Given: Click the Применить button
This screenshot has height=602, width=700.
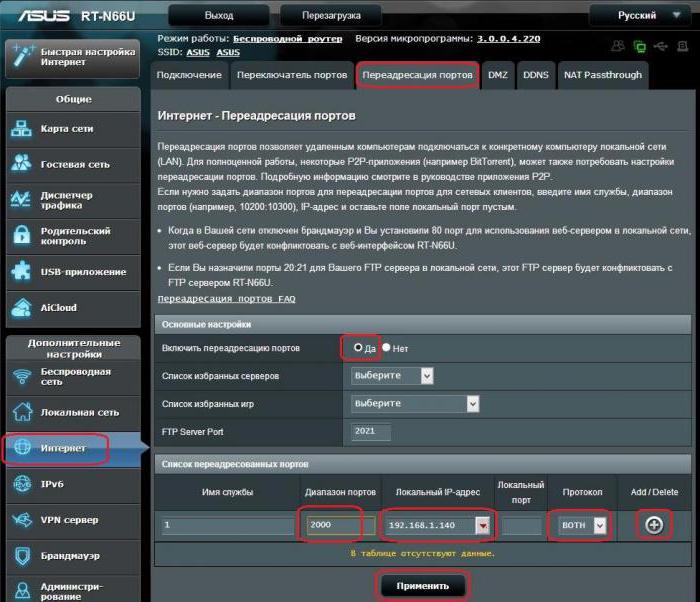Looking at the screenshot, I should pos(422,585).
